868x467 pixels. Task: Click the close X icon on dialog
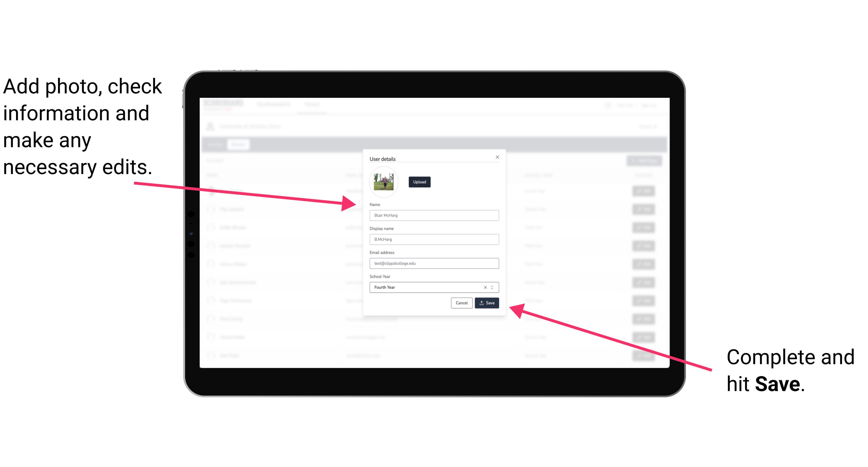click(498, 157)
